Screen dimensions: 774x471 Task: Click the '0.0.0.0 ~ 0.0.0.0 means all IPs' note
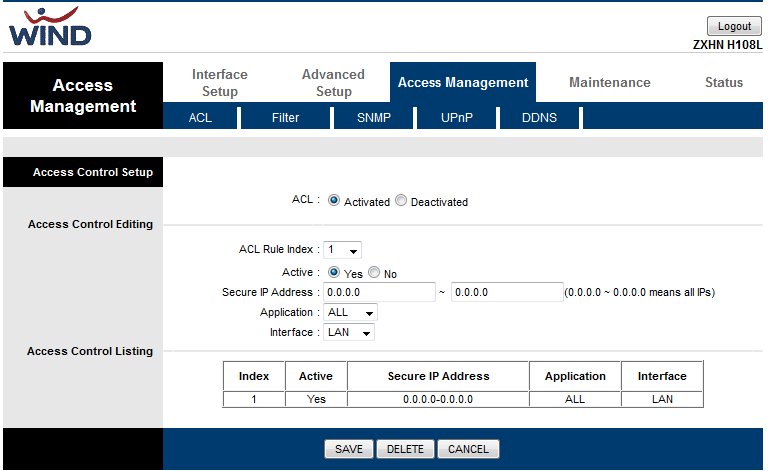(640, 292)
